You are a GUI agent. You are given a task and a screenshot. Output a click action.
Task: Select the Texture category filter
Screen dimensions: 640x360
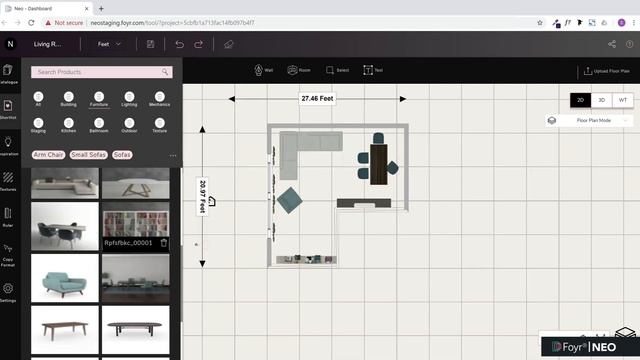pyautogui.click(x=160, y=125)
